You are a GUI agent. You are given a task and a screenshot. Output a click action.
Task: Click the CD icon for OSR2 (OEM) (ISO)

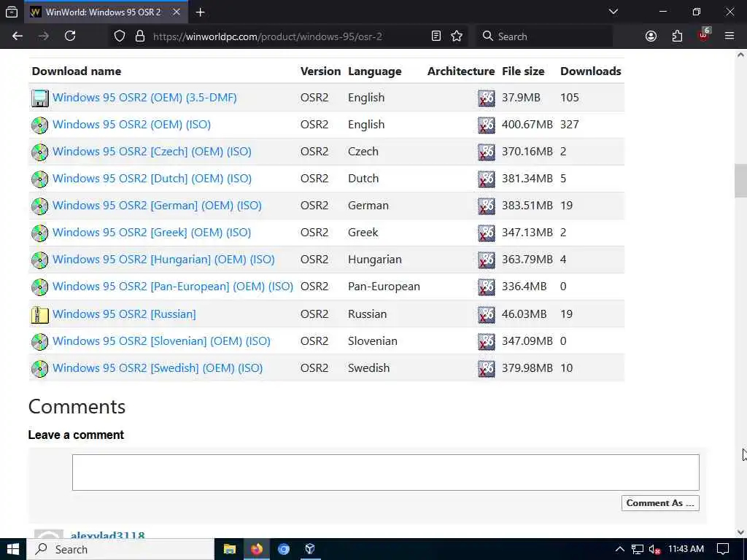[40, 125]
